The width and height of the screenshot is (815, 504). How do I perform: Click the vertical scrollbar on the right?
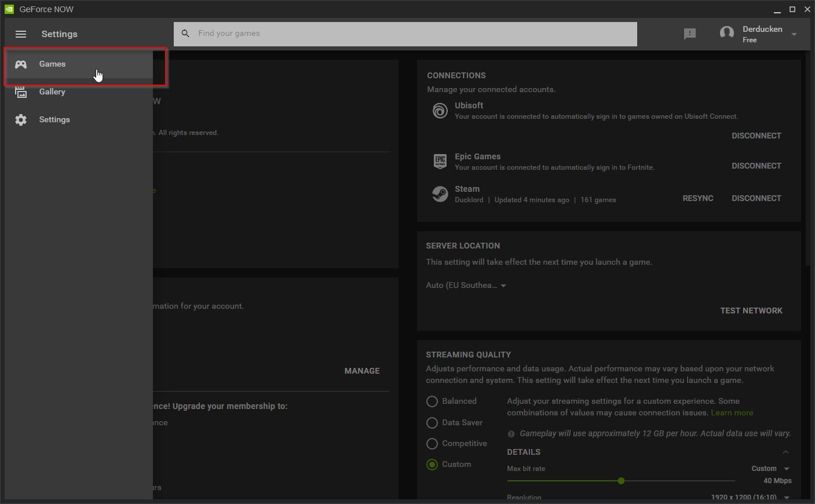808,159
